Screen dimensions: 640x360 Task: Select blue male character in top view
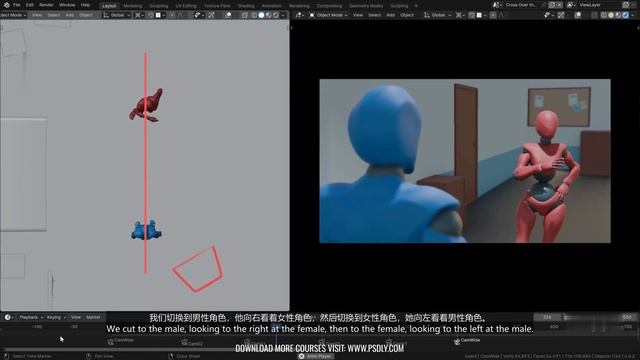[146, 230]
